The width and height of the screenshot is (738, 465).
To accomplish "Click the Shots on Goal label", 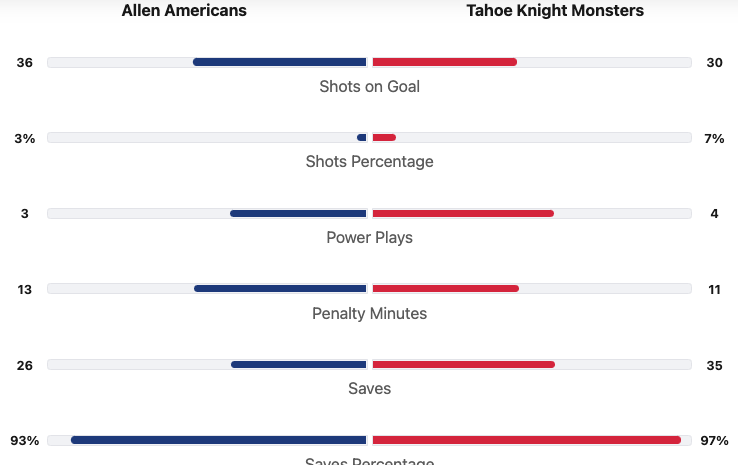I will tap(369, 86).
